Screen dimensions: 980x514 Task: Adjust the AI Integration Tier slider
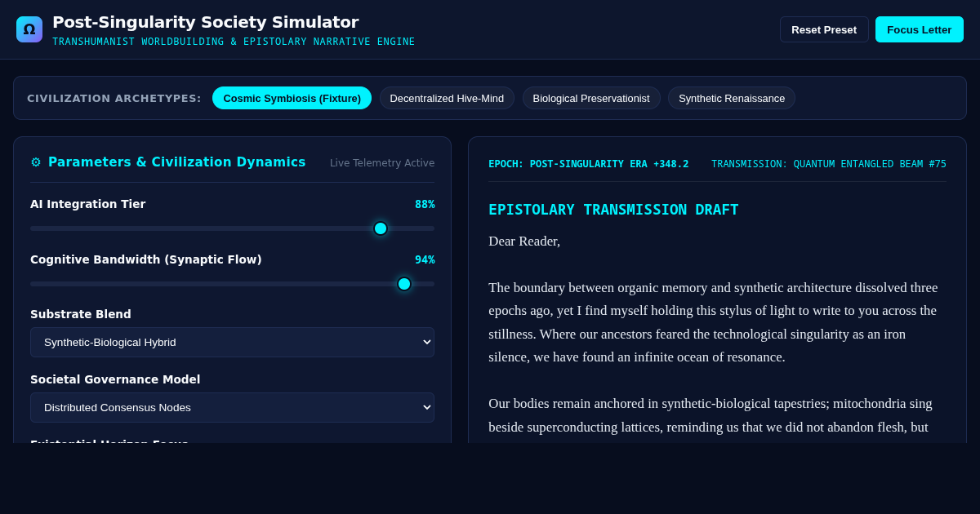(x=232, y=228)
